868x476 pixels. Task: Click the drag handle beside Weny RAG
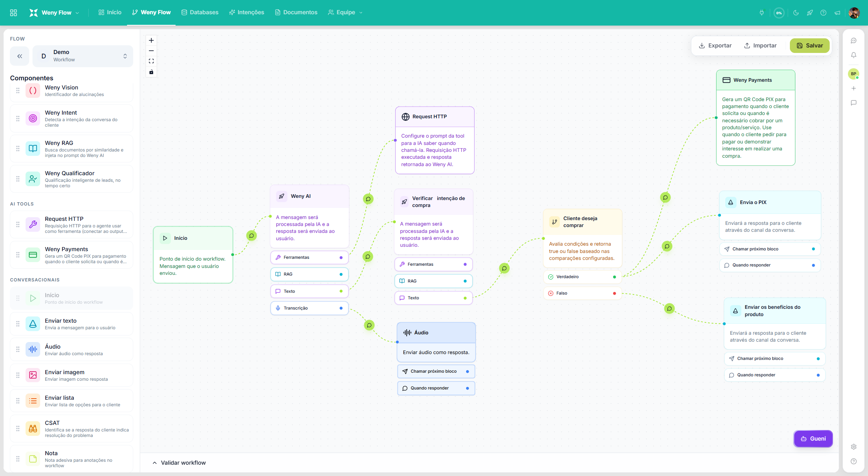coord(18,149)
